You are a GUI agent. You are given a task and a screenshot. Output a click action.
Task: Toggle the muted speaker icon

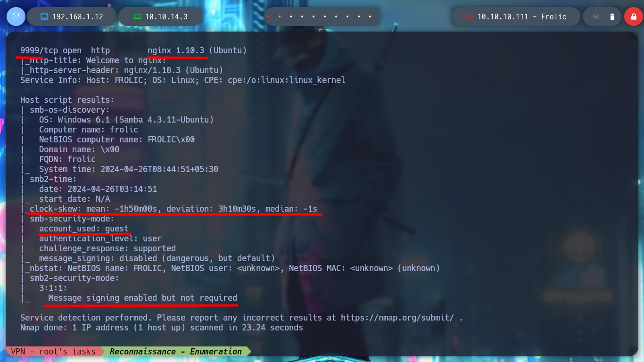(596, 16)
